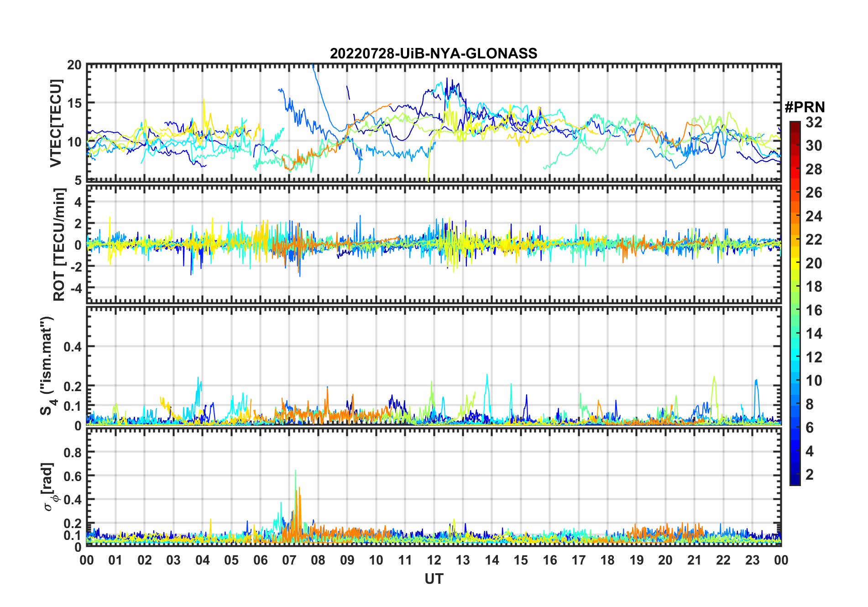The width and height of the screenshot is (868, 607).
Task: Click x-axis hour label 06
Action: click(x=261, y=560)
